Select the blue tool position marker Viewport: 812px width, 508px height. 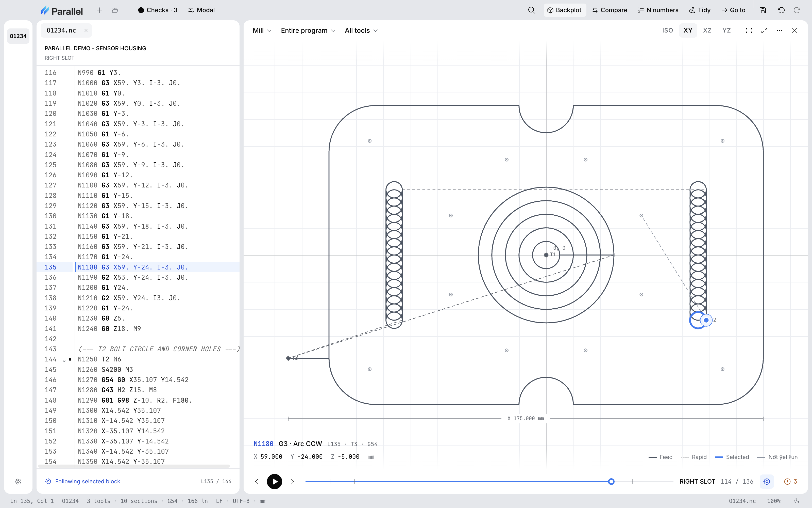706,320
